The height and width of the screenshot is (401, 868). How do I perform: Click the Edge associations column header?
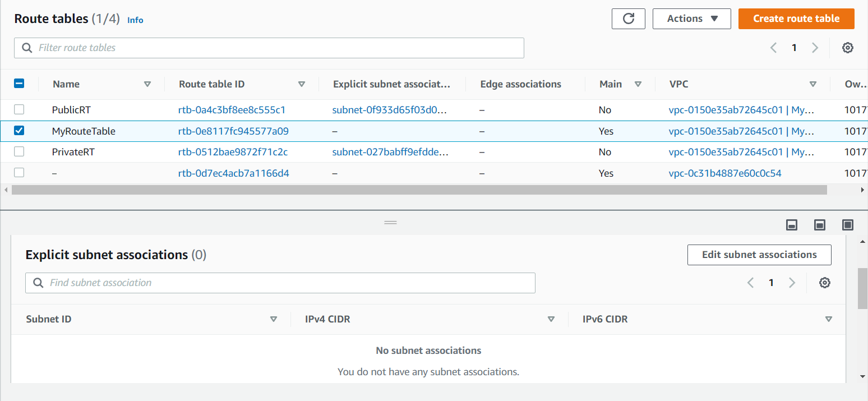pyautogui.click(x=521, y=84)
